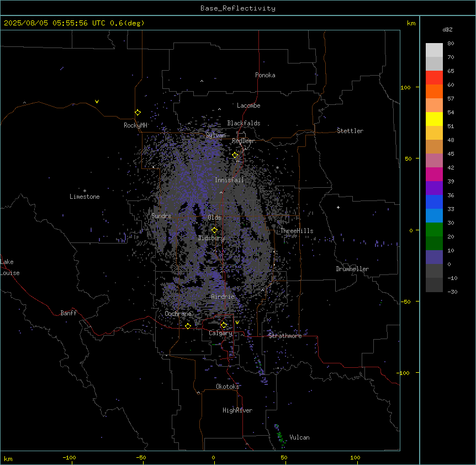Click the 100 tick on right axis
This screenshot has width=476, height=465.
405,87
